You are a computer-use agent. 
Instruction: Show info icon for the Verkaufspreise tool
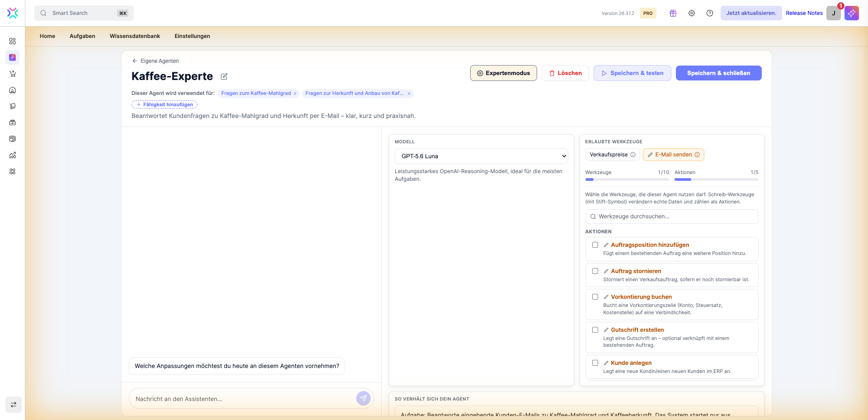(633, 155)
